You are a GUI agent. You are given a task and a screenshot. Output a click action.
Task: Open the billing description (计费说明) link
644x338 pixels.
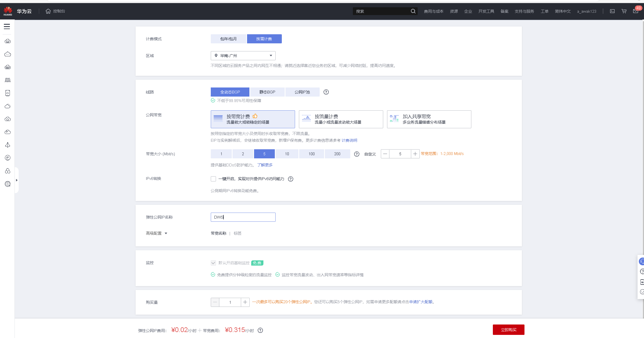click(x=349, y=140)
